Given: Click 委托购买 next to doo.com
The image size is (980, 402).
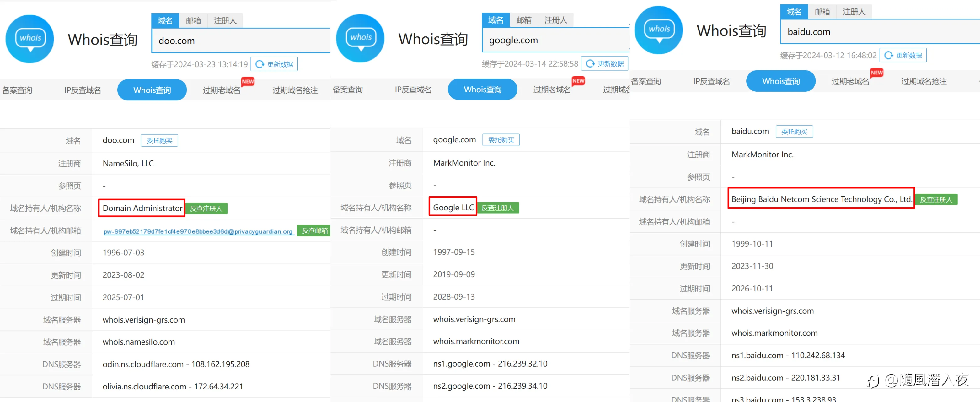Looking at the screenshot, I should click(159, 140).
